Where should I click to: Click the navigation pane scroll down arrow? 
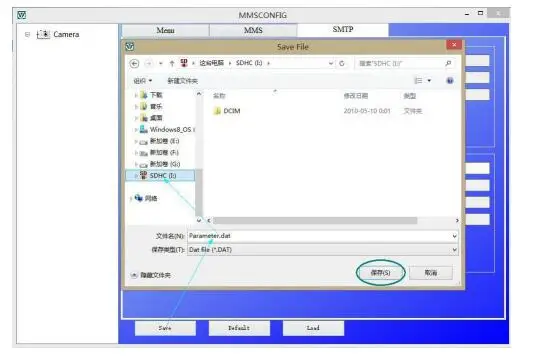(x=199, y=220)
